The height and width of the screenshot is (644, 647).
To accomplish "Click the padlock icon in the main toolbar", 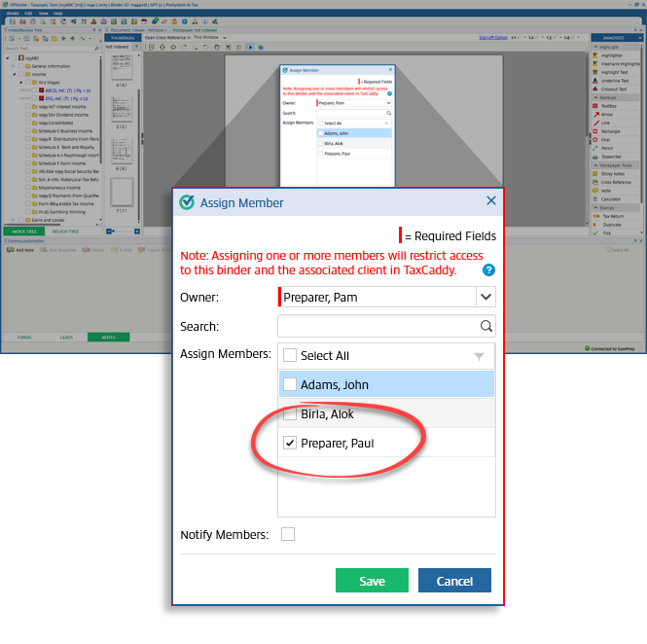I will tap(174, 21).
